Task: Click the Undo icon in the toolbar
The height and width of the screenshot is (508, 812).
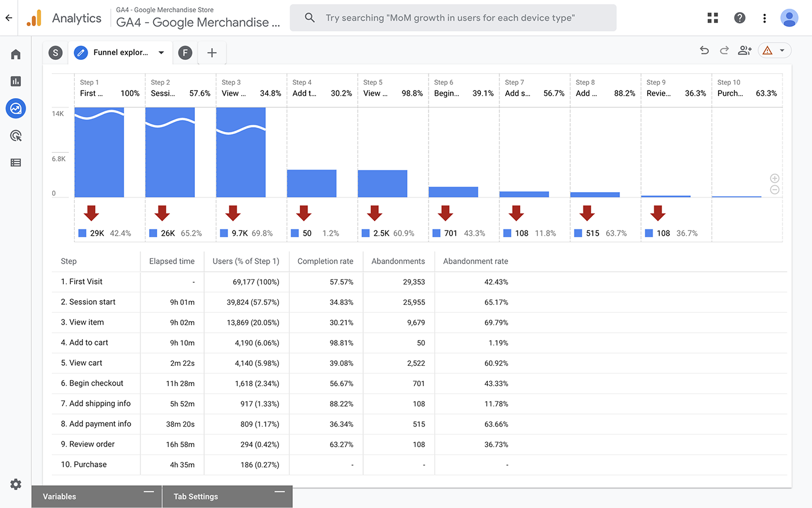Action: (x=704, y=51)
